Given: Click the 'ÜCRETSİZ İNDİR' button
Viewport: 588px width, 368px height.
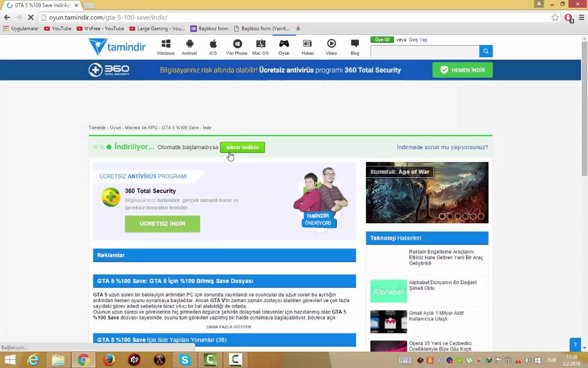Looking at the screenshot, I should click(162, 224).
